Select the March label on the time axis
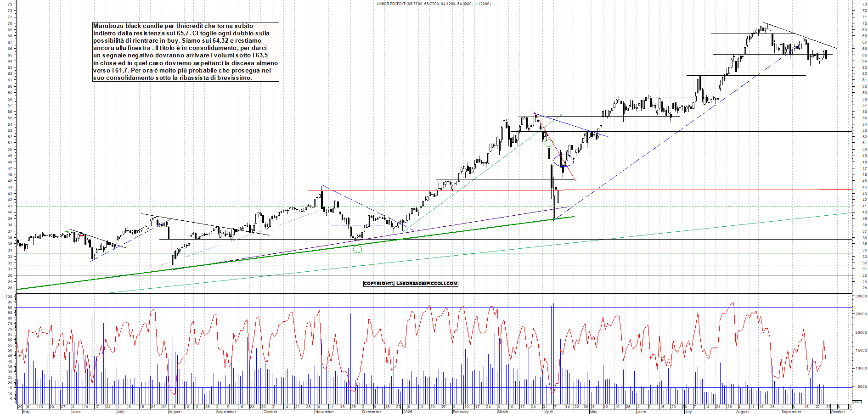The image size is (868, 414). point(503,412)
